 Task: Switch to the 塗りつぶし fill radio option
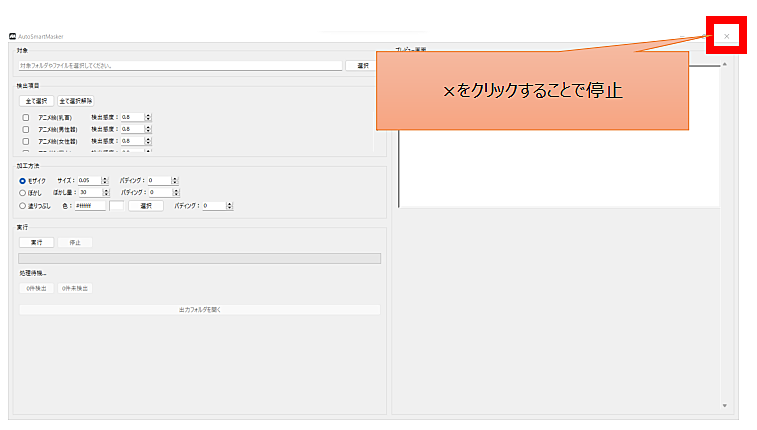(23, 206)
